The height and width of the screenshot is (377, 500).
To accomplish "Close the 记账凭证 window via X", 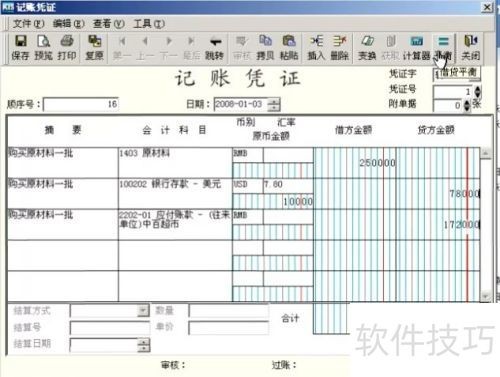I will point(487,7).
